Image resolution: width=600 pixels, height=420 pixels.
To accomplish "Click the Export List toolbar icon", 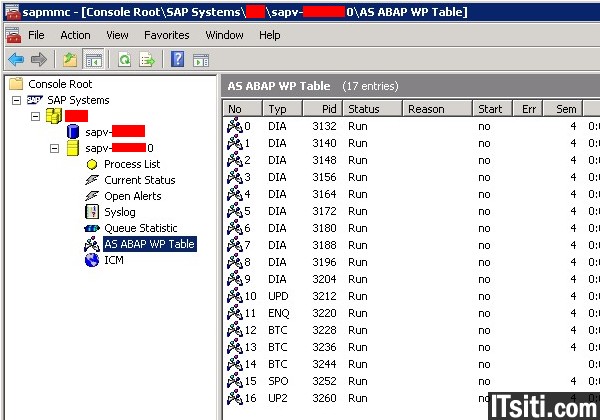I will tap(147, 60).
